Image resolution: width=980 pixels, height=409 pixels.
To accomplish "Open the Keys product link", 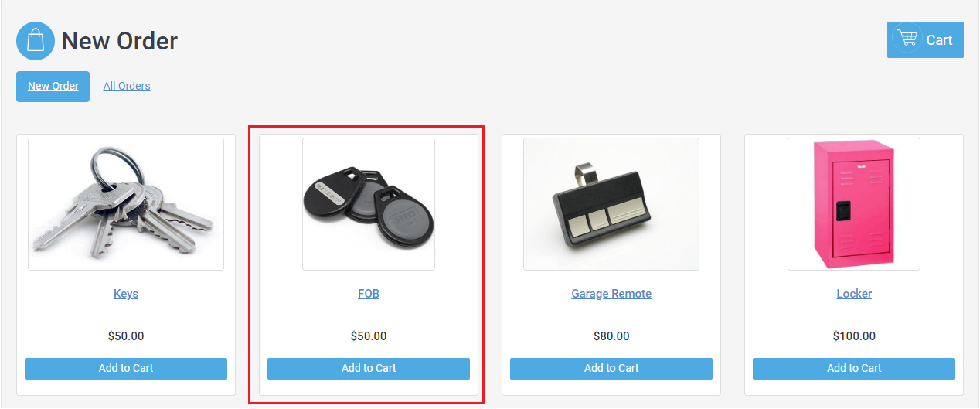I will pyautogui.click(x=126, y=294).
